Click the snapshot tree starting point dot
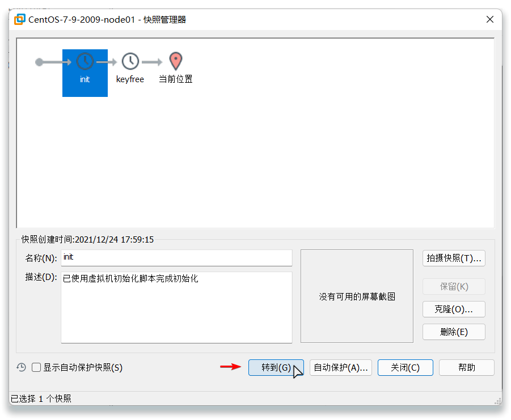The width and height of the screenshot is (511, 420). tap(39, 62)
